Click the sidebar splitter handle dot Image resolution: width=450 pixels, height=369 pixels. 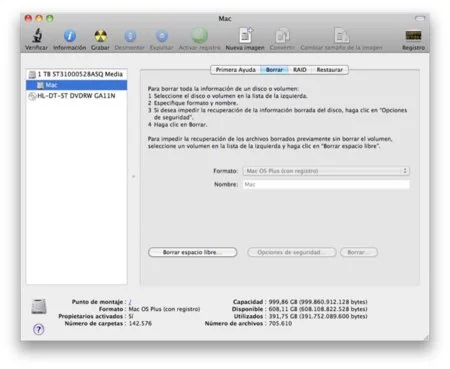[x=134, y=176]
